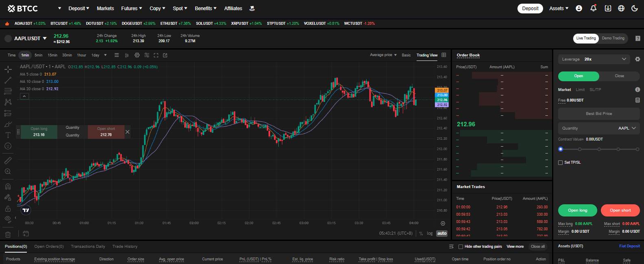Select the ruler measure tool
644x264 pixels.
pos(8,160)
